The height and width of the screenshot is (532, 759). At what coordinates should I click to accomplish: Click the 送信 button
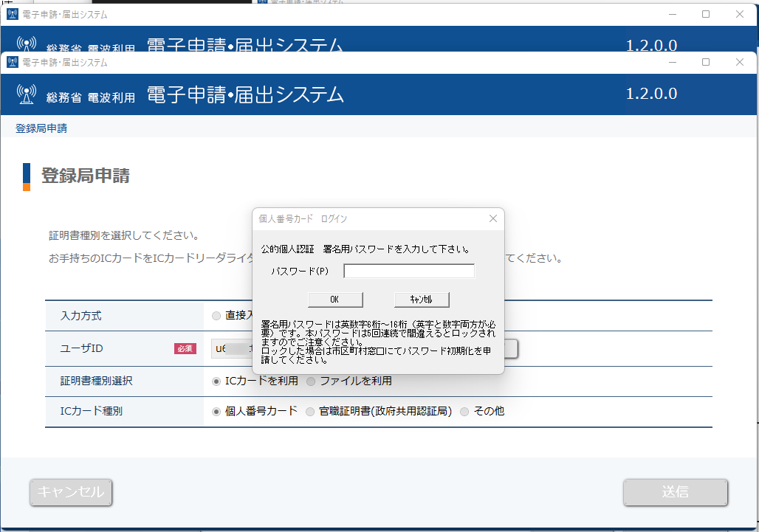[676, 492]
